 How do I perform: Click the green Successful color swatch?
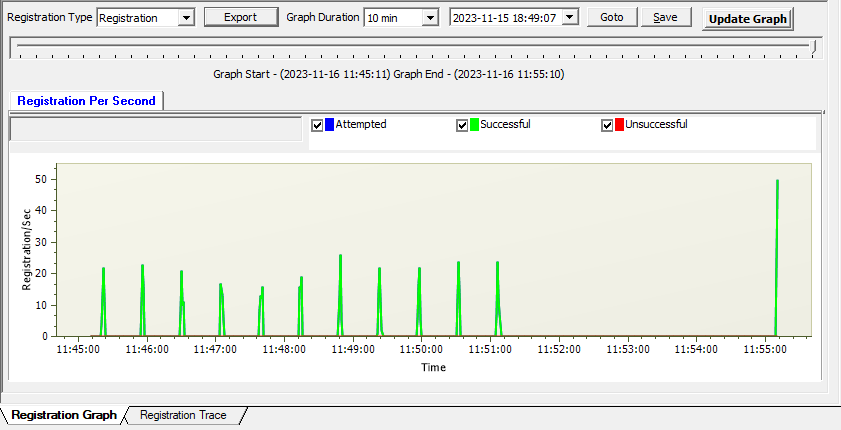pos(474,124)
